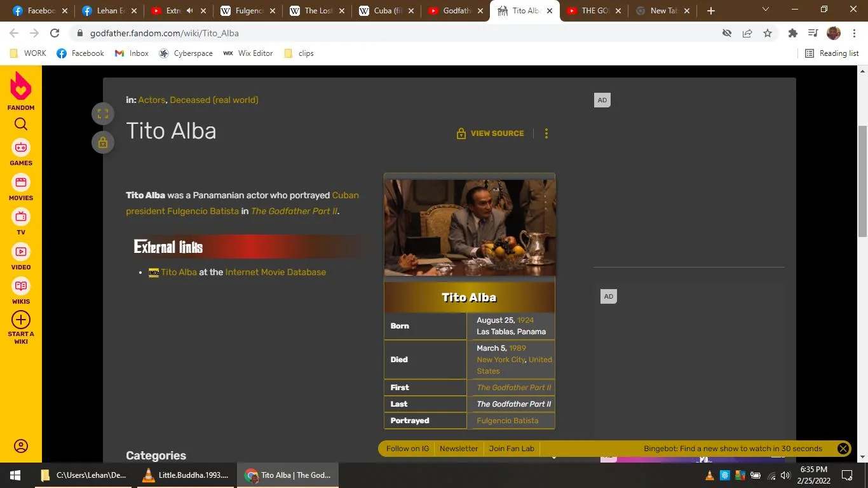Open the media control playlist icon
The width and height of the screenshot is (868, 488).
(x=813, y=33)
